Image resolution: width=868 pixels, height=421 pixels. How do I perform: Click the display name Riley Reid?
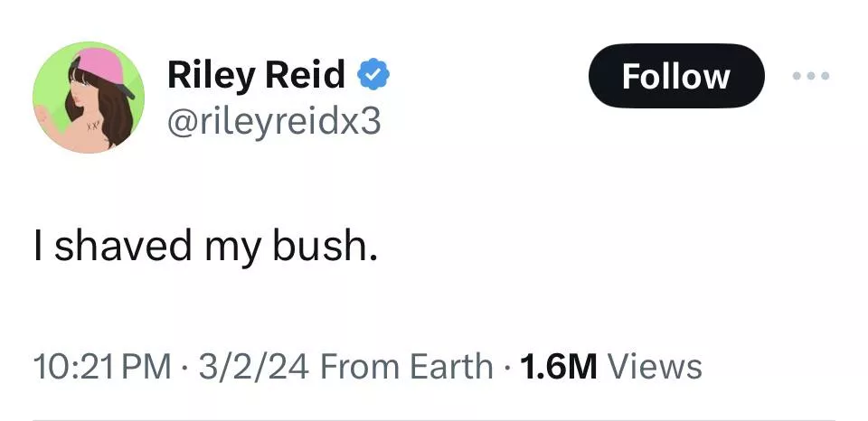pos(256,76)
